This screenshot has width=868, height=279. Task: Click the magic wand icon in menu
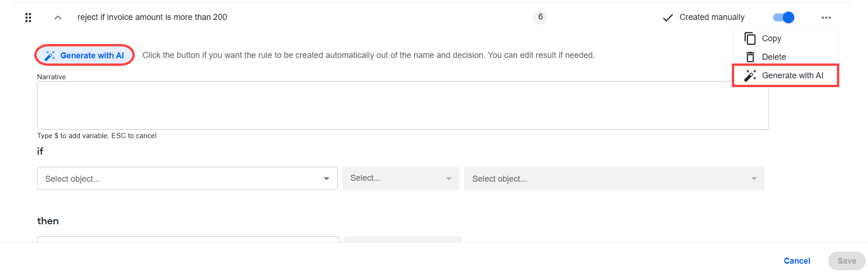pyautogui.click(x=750, y=76)
